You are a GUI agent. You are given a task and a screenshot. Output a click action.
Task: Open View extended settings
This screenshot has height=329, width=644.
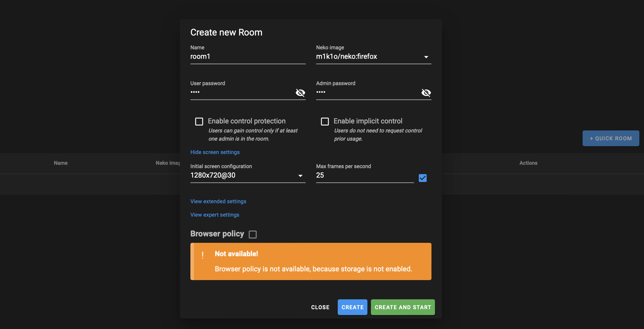[x=218, y=201]
